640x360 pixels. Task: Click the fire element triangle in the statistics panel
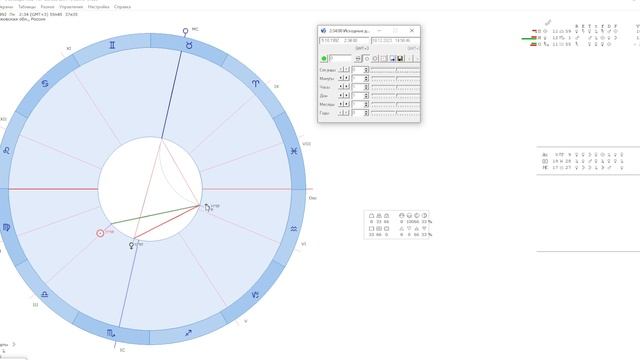tap(402, 229)
